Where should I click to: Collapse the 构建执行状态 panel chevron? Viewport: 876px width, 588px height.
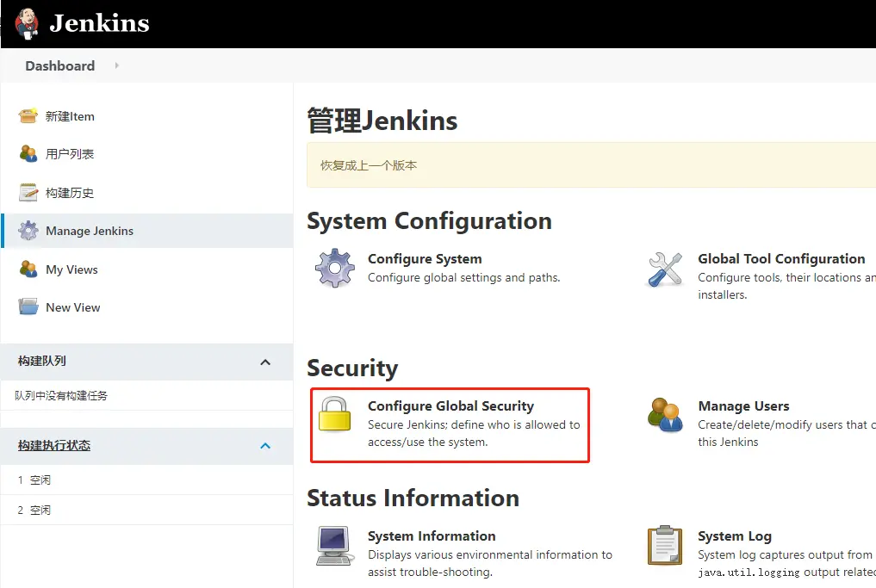(x=265, y=446)
